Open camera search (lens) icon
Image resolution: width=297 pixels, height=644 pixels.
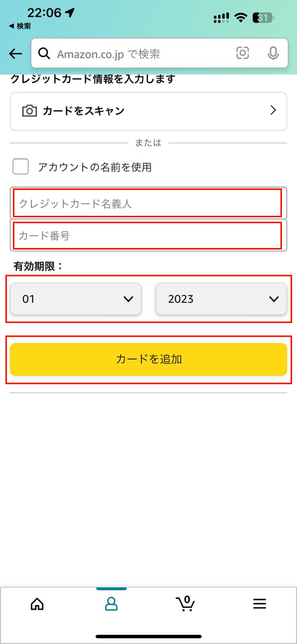[x=243, y=53]
